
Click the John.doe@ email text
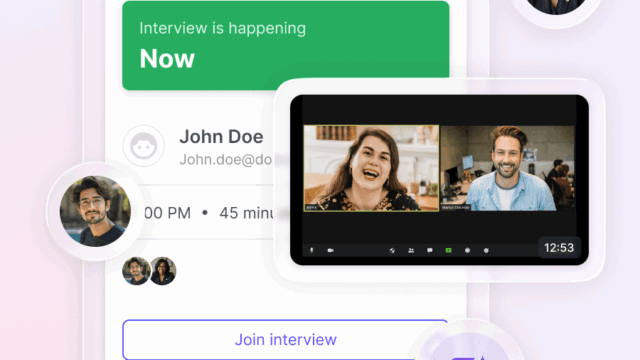coord(226,160)
